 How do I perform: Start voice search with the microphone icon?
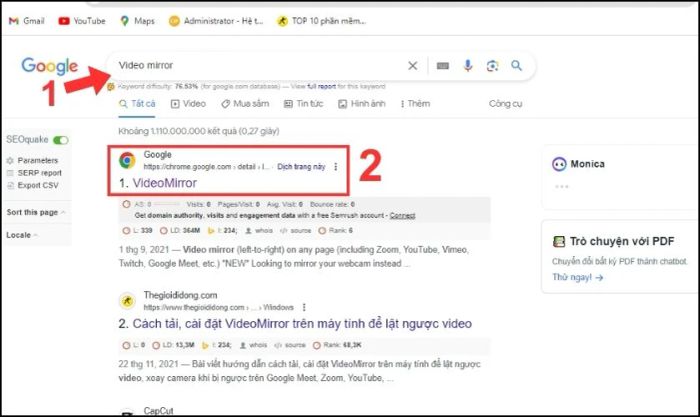click(467, 66)
